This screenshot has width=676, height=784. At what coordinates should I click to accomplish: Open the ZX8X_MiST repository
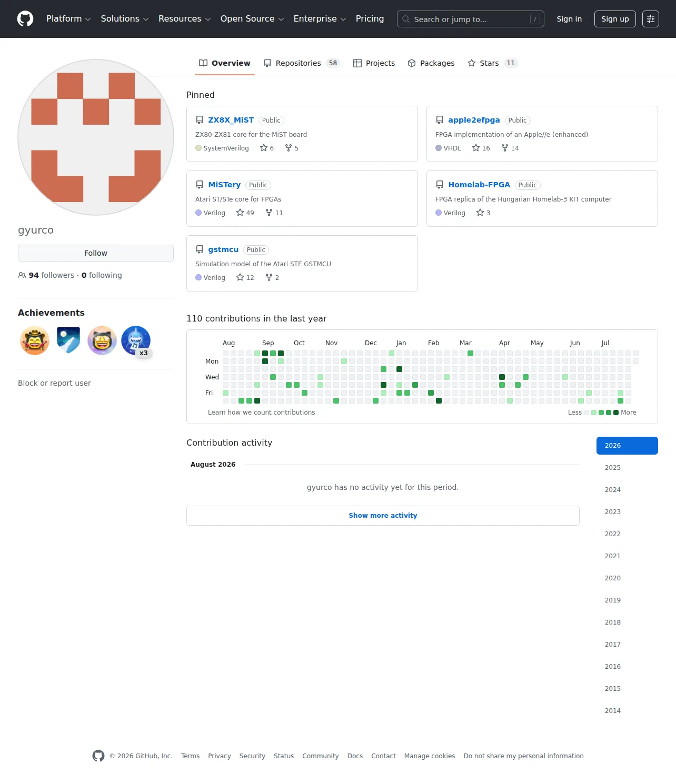pos(231,120)
